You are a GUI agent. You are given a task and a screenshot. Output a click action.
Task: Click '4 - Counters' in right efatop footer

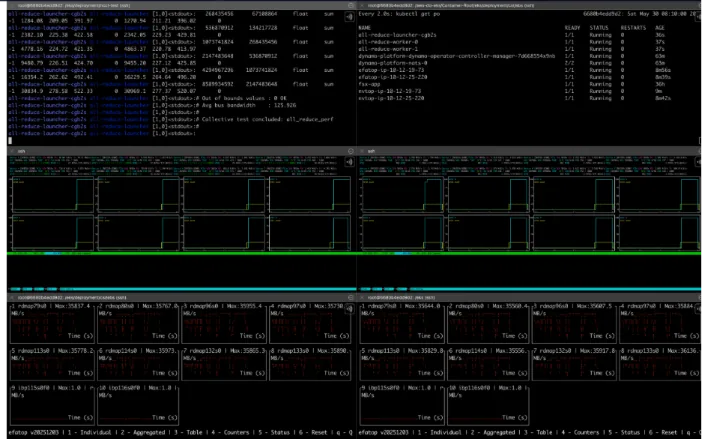pyautogui.click(x=580, y=432)
